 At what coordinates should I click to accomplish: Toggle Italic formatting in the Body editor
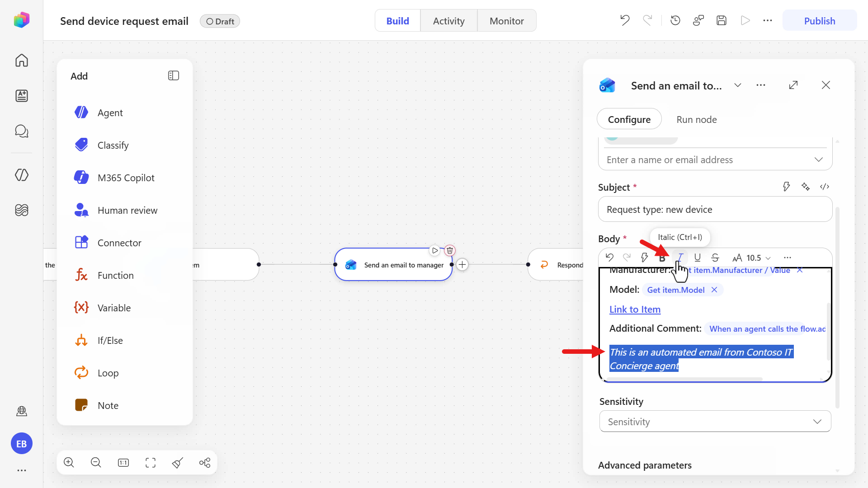coord(680,258)
